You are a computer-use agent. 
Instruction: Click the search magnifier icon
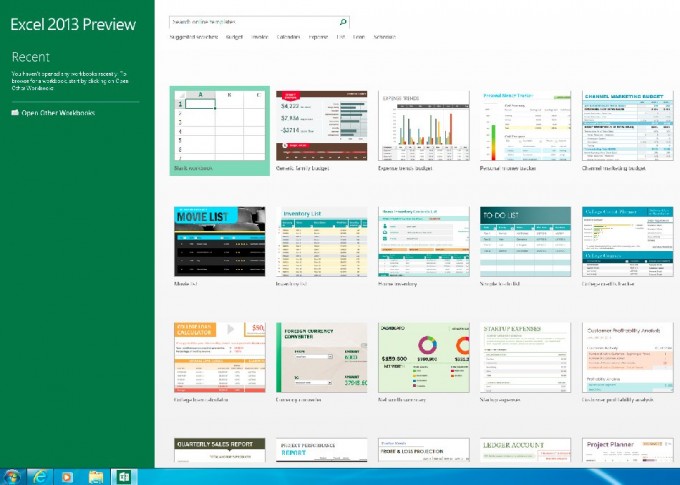click(343, 22)
